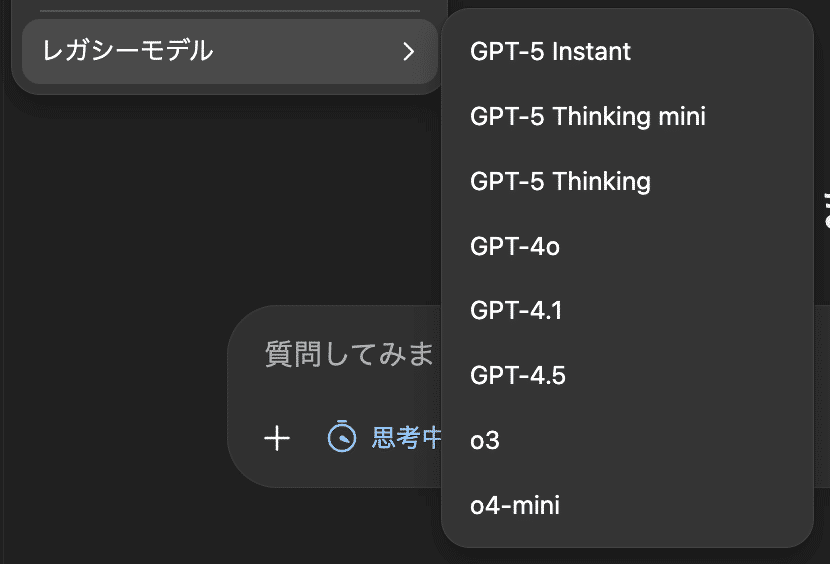Click the plus icon in the composer

[277, 438]
